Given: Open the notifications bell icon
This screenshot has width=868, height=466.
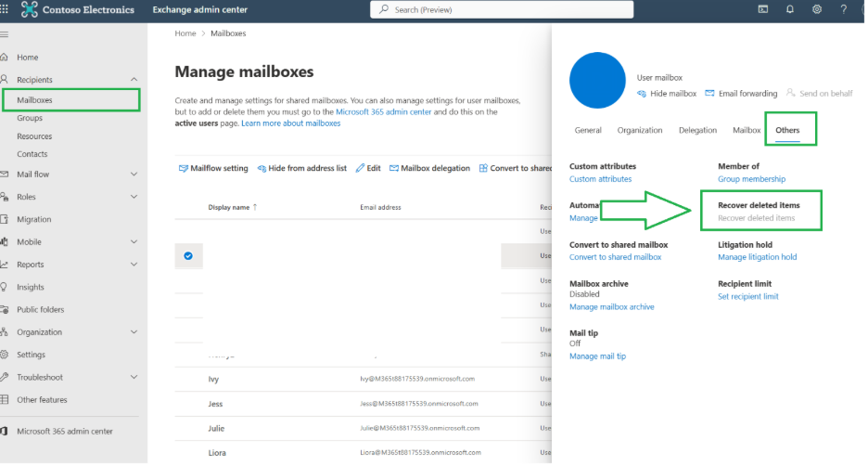Looking at the screenshot, I should coord(790,9).
